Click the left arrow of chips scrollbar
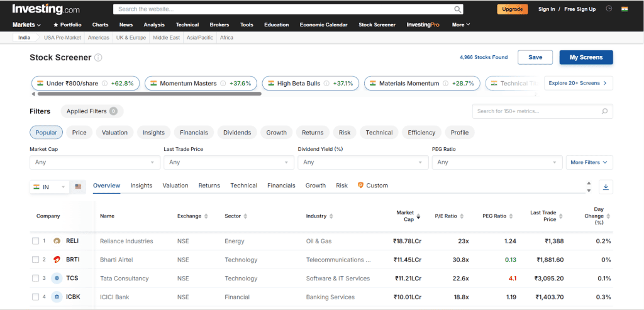 coord(33,94)
